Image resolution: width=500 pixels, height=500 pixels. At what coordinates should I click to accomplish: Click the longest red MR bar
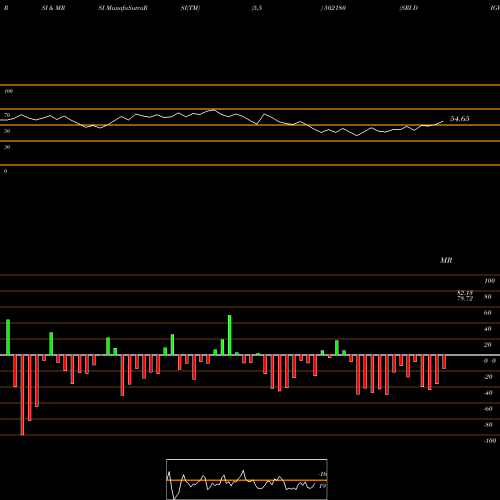tap(22, 395)
